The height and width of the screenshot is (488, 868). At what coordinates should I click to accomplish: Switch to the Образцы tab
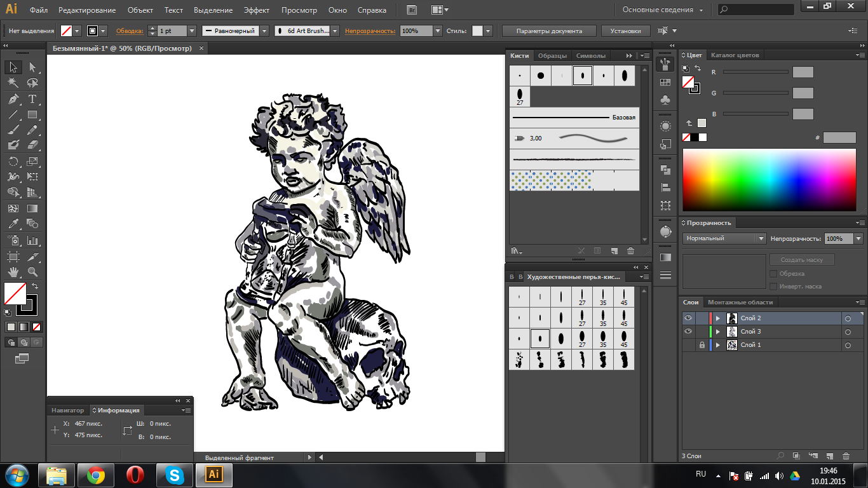point(552,55)
